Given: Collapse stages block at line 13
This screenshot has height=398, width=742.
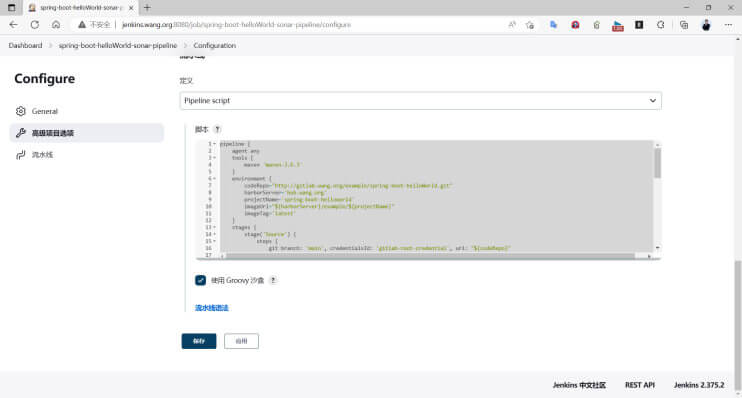Looking at the screenshot, I should click(214, 228).
